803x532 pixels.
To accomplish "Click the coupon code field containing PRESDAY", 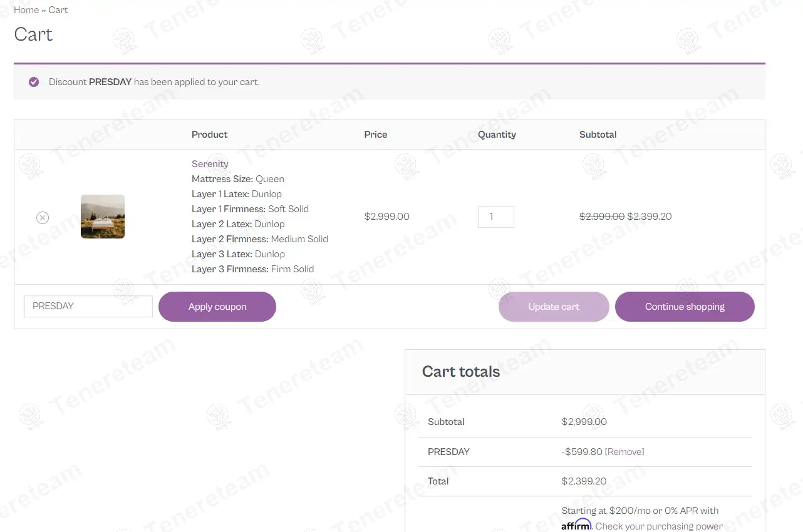I will [x=88, y=306].
